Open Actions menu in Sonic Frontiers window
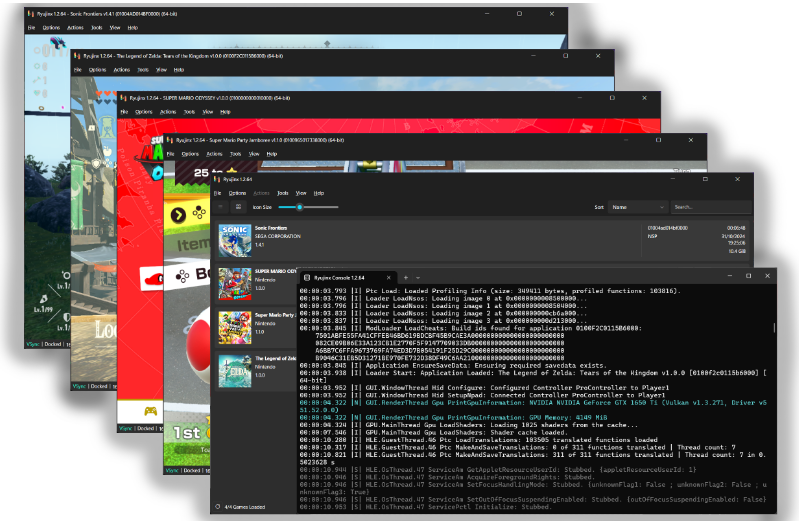The height and width of the screenshot is (525, 799). tap(75, 28)
